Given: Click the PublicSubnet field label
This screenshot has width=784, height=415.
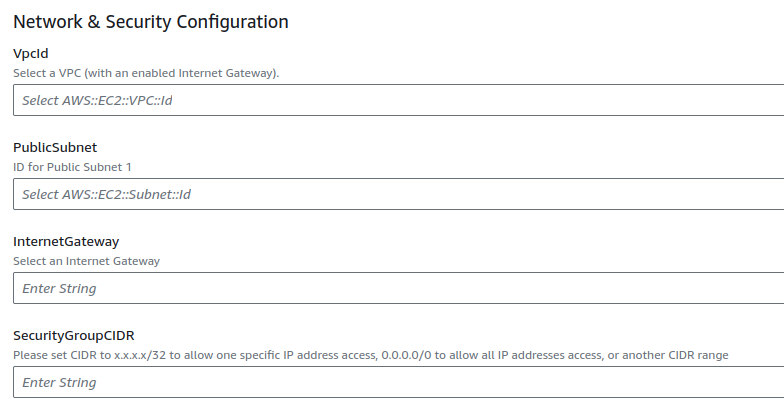Looking at the screenshot, I should point(55,147).
